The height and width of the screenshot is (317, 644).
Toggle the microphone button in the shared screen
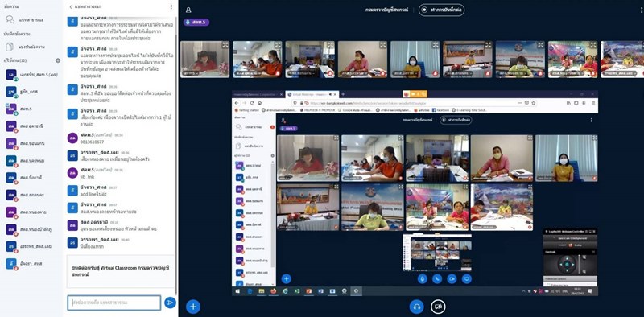click(422, 279)
